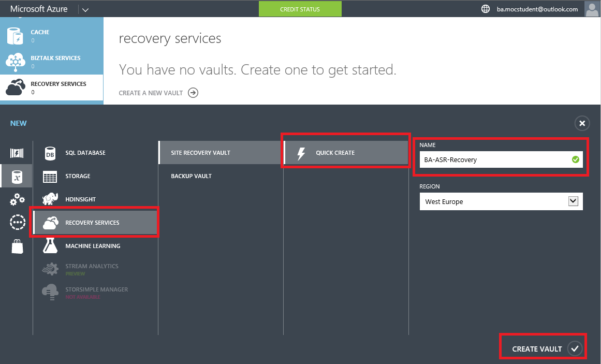Choose STREAM ANALYTICS preview item
Viewport: 601px width, 364px height.
pyautogui.click(x=95, y=269)
